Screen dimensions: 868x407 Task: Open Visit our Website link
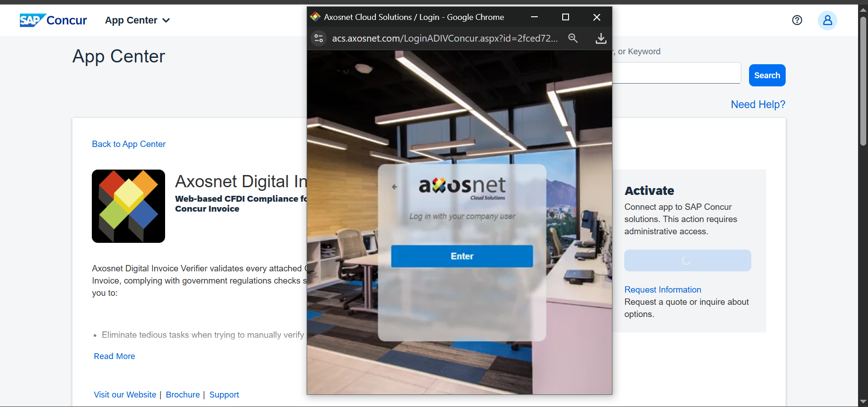(x=125, y=395)
